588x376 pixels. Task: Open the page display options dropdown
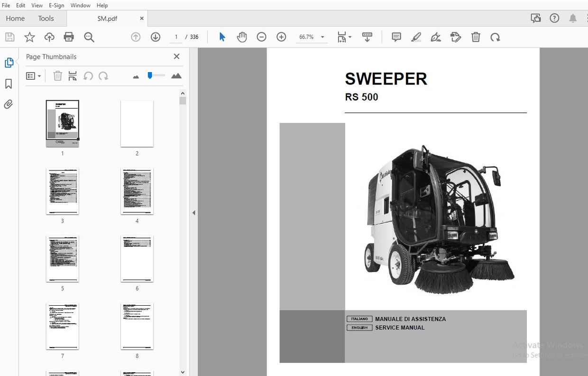[x=344, y=37]
